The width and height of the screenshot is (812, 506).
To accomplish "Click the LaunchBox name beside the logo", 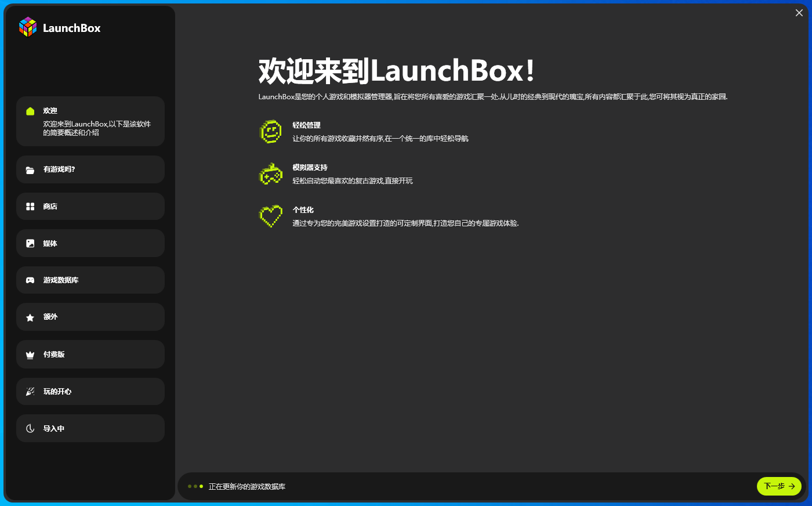I will pyautogui.click(x=72, y=28).
